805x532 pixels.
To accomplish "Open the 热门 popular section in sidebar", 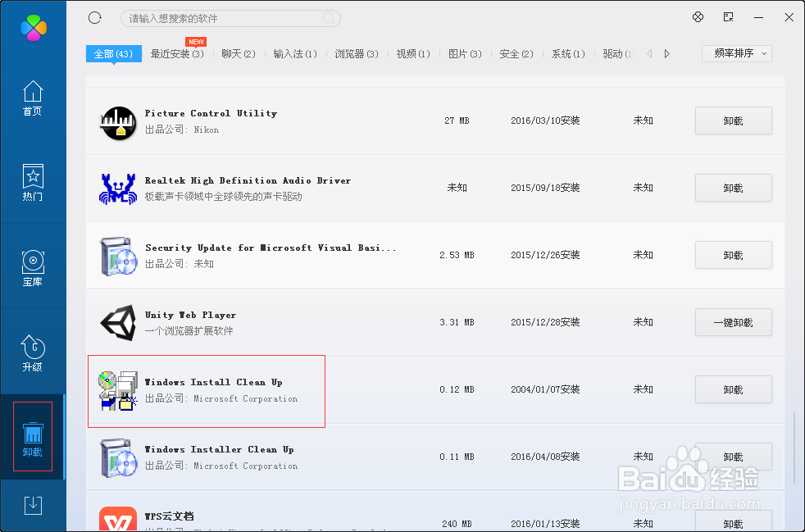I will (32, 183).
